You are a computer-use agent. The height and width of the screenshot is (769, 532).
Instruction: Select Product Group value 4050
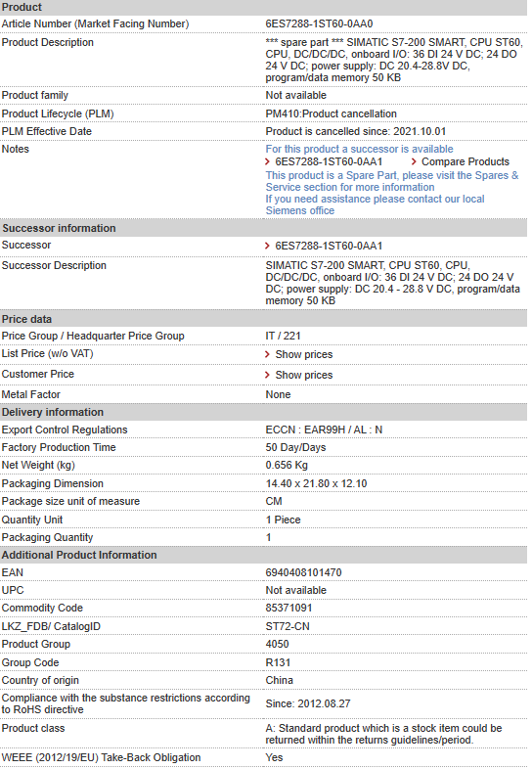277,645
